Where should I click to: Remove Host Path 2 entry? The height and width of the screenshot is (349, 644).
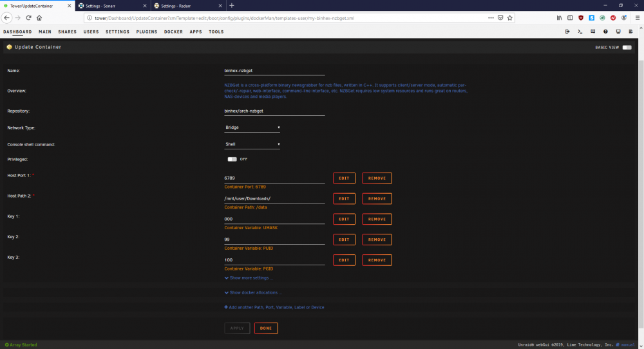pyautogui.click(x=377, y=199)
